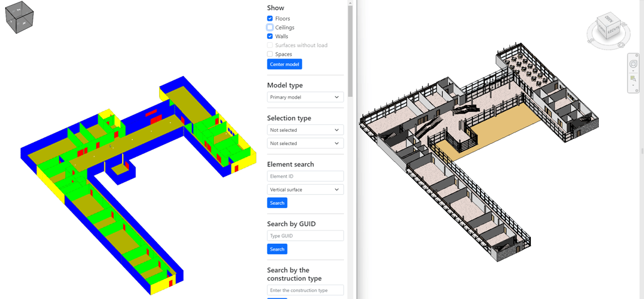Viewport: 644px width, 299px height.
Task: Click the Center model button
Action: 285,65
